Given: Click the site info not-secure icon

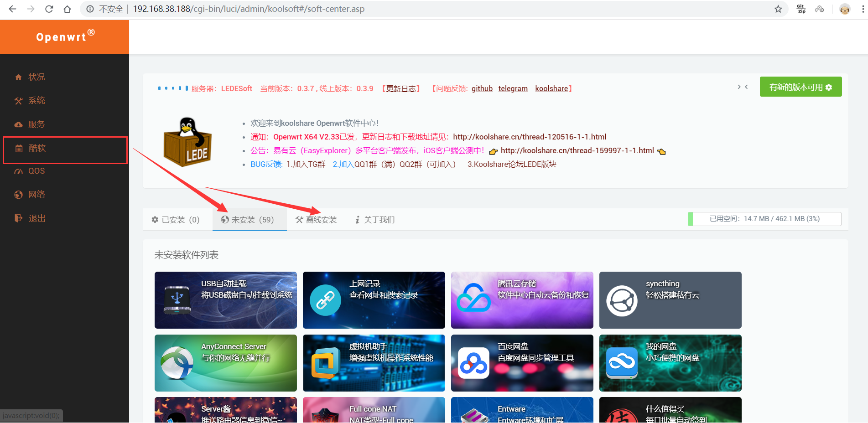Looking at the screenshot, I should (x=90, y=9).
